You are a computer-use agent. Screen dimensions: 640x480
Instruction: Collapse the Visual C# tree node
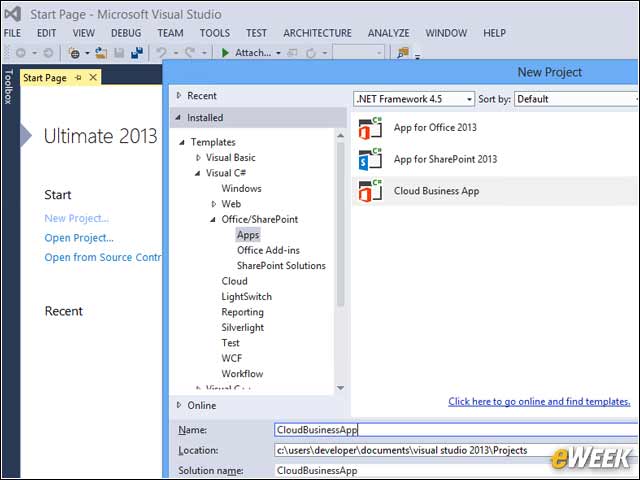(x=198, y=173)
